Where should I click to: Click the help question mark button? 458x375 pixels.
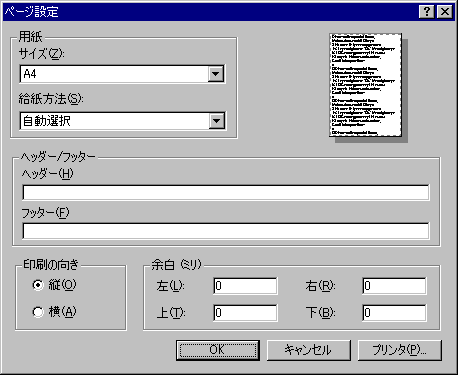click(x=427, y=12)
